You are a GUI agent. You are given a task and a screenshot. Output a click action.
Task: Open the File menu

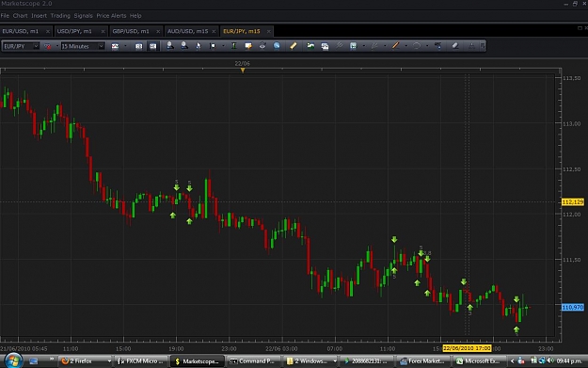click(x=5, y=15)
